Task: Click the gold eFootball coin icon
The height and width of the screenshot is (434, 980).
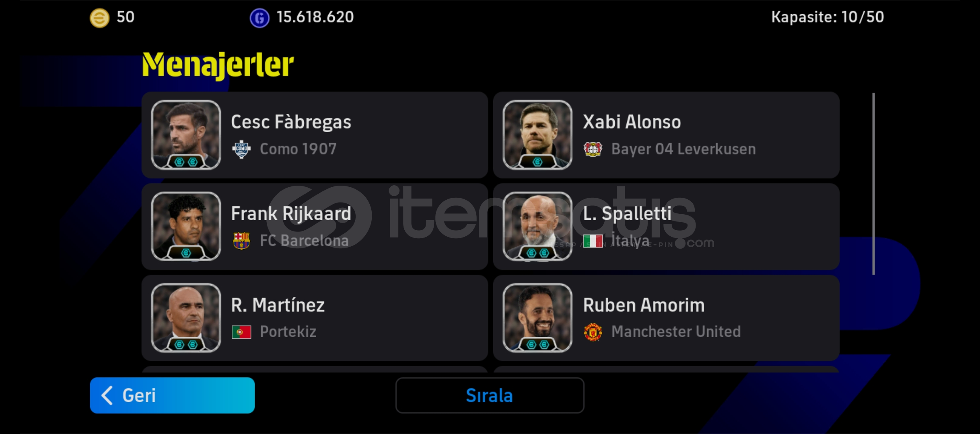Action: (99, 18)
